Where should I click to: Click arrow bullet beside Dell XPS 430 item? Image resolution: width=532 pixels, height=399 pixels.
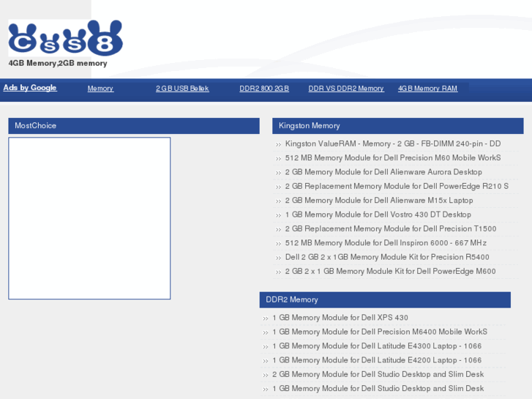(266, 318)
